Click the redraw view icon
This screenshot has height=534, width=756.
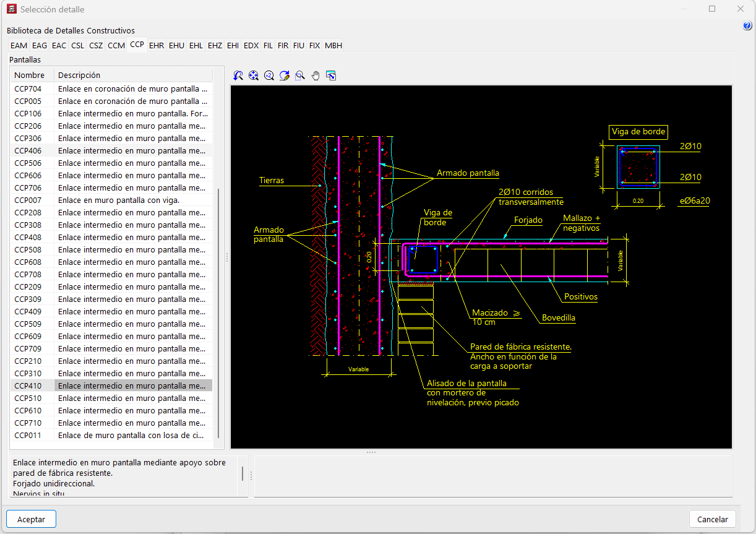pos(285,75)
